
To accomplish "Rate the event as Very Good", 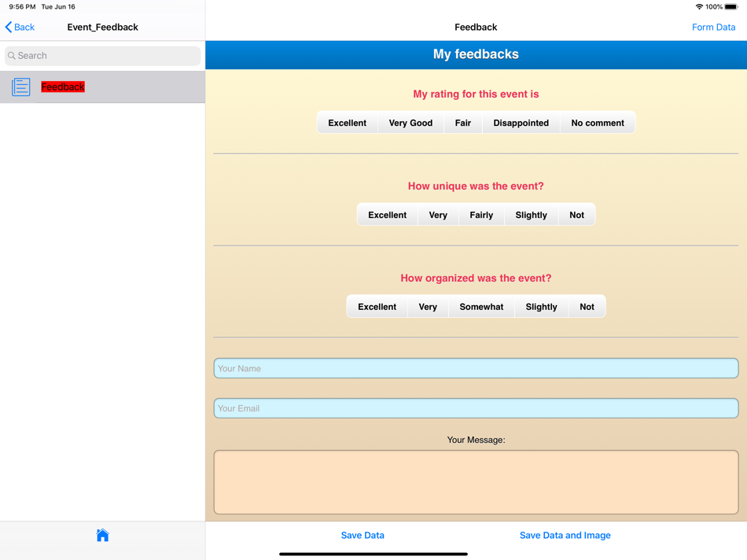I will click(410, 123).
